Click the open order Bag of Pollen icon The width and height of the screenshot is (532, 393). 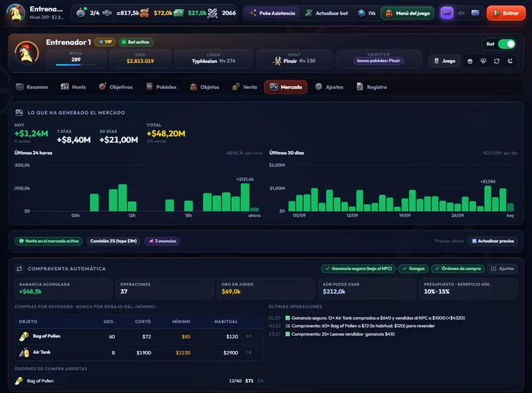(x=20, y=381)
